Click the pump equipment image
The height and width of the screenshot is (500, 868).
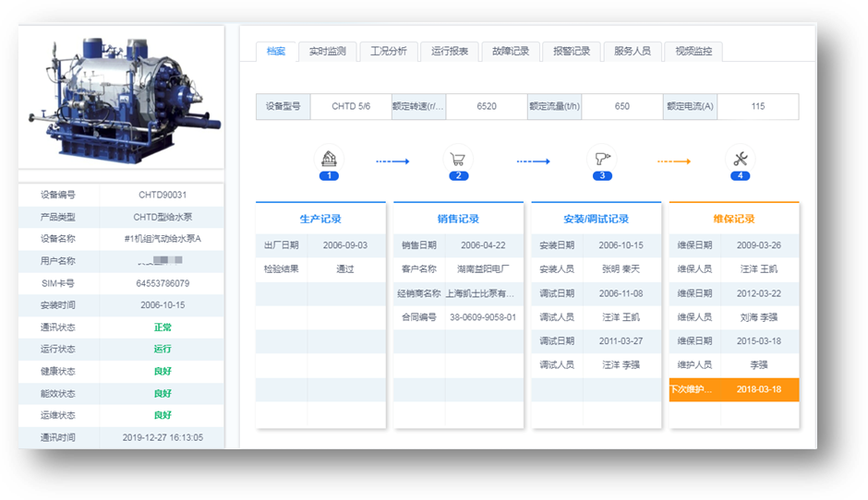[124, 101]
